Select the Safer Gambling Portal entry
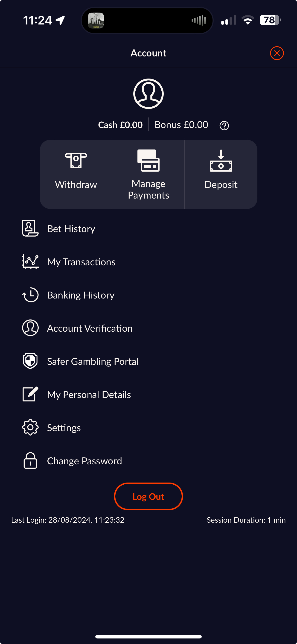This screenshot has height=644, width=297. [93, 361]
